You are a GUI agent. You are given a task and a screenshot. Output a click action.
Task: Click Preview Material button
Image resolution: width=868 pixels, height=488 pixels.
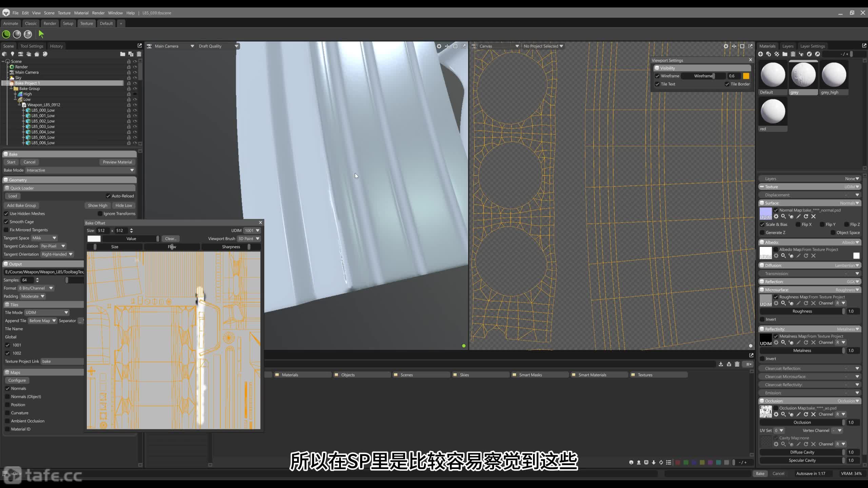tap(117, 162)
